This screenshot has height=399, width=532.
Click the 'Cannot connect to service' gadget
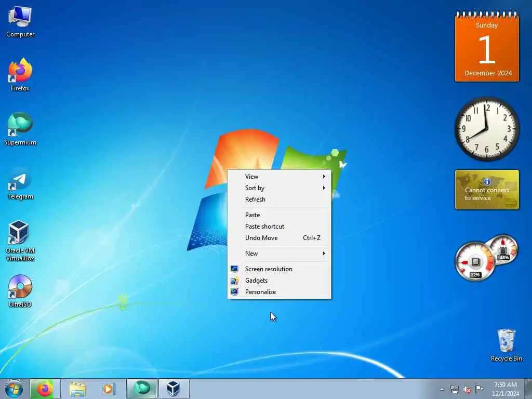point(487,190)
